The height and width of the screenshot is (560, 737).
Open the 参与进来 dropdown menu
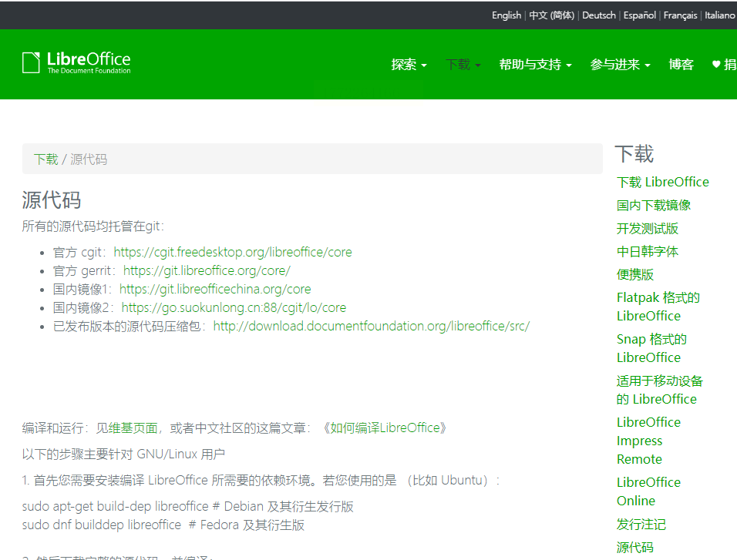(620, 65)
